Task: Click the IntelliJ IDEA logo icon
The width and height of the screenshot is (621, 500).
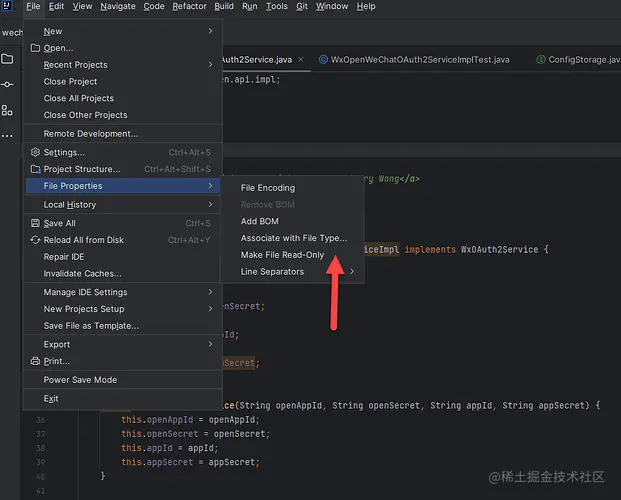Action: click(7, 6)
